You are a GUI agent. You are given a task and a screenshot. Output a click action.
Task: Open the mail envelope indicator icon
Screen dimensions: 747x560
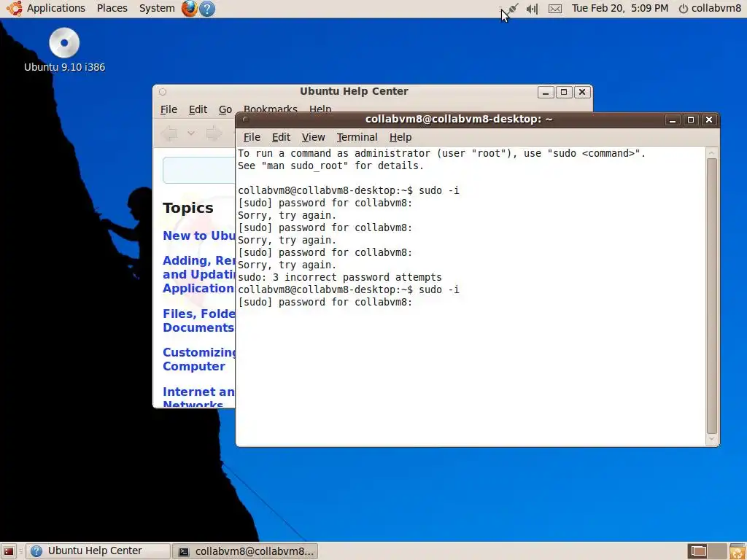pos(555,9)
